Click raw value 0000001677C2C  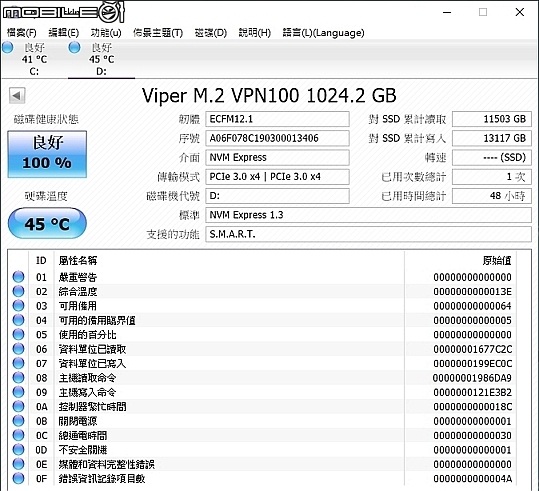click(x=473, y=349)
